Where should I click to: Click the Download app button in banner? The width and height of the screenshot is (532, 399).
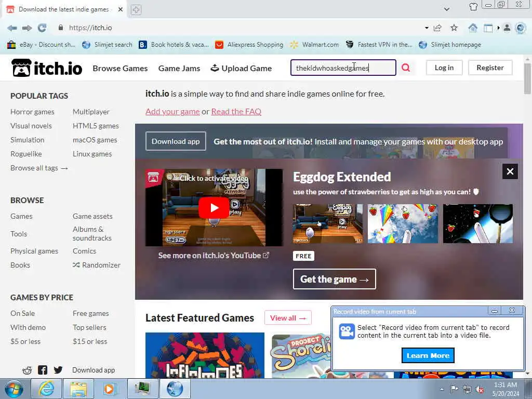tap(176, 141)
